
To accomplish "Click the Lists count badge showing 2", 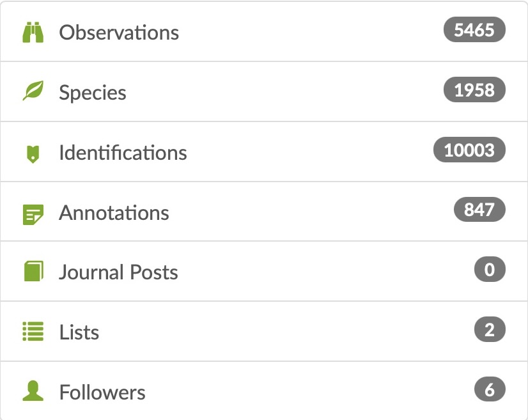I will [x=490, y=329].
